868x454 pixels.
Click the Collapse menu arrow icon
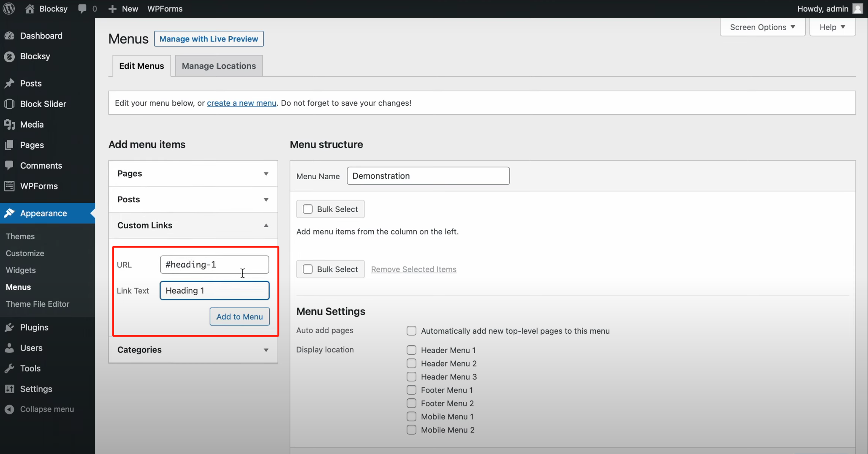pos(9,409)
